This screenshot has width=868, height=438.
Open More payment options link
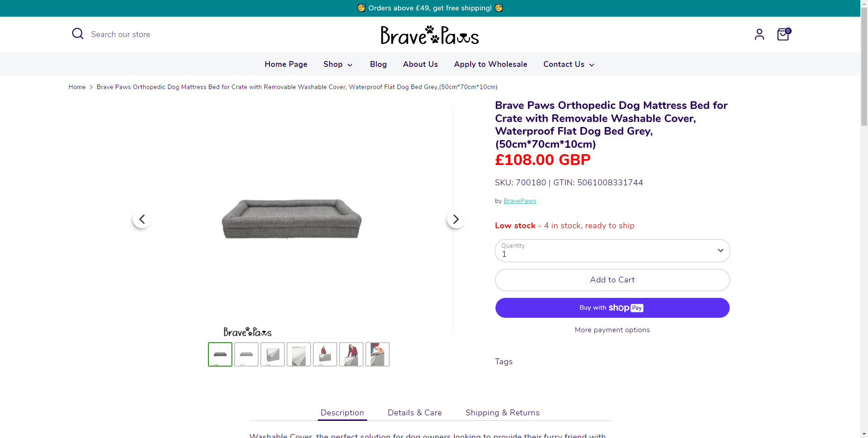tap(612, 330)
